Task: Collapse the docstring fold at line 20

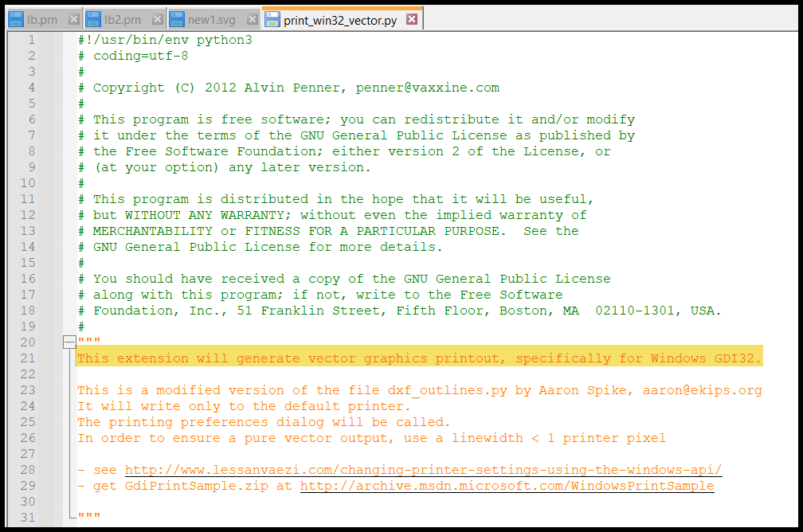Action: (x=69, y=342)
